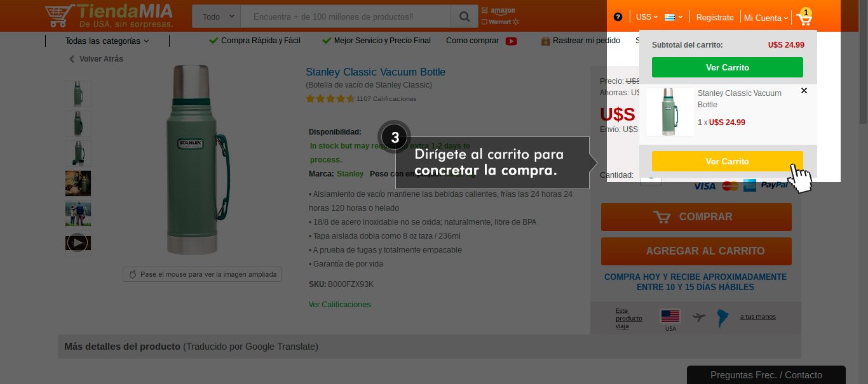Expand the Mi Cuenta menu
The height and width of the screenshot is (384, 868).
tap(766, 18)
